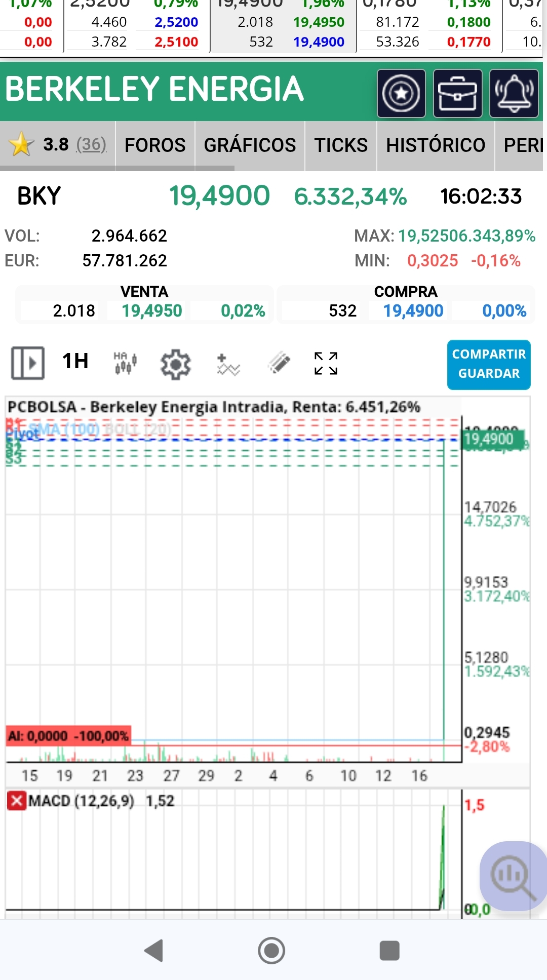
Task: Toggle the chart side panel icon
Action: 28,363
